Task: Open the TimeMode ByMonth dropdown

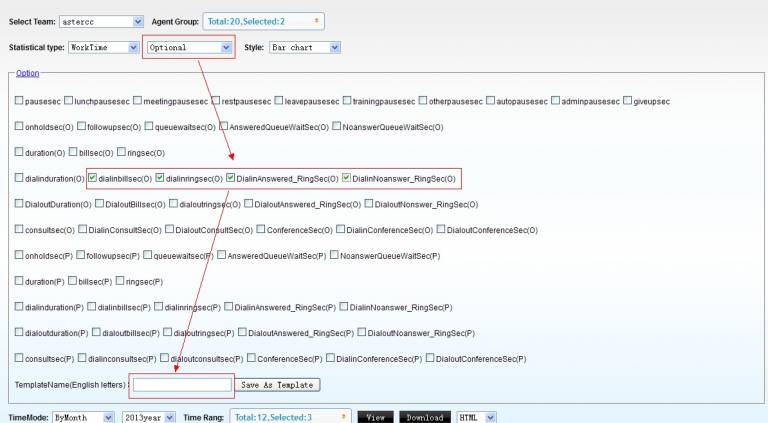Action: (x=83, y=417)
